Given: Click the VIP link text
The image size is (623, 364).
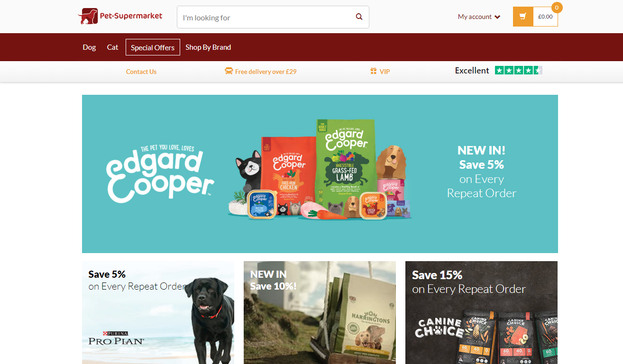Looking at the screenshot, I should pyautogui.click(x=385, y=72).
